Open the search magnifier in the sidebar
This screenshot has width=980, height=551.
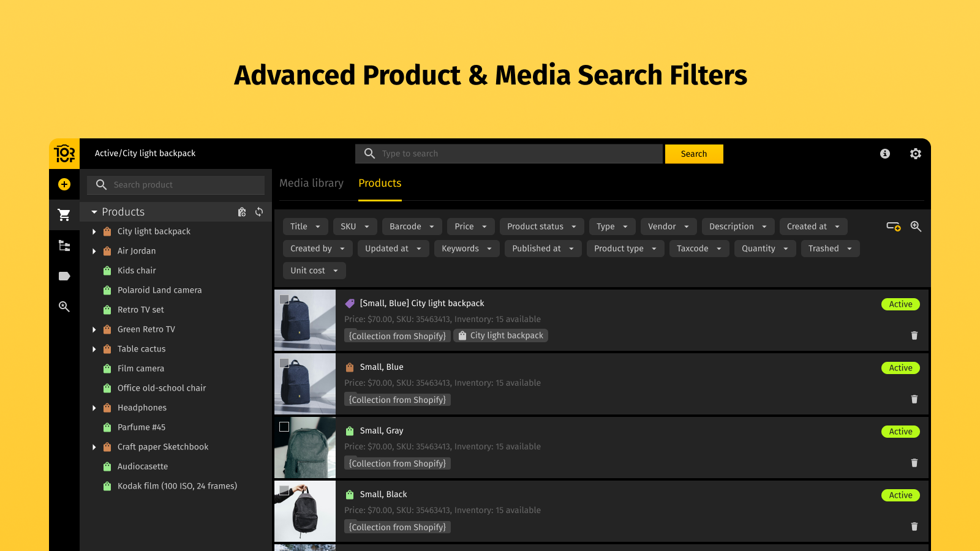(64, 307)
